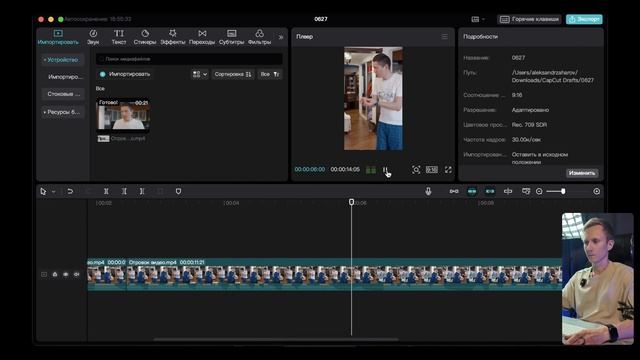Viewport: 640px width, 360px height.
Task: Open the Все filter dropdown
Action: pos(270,74)
